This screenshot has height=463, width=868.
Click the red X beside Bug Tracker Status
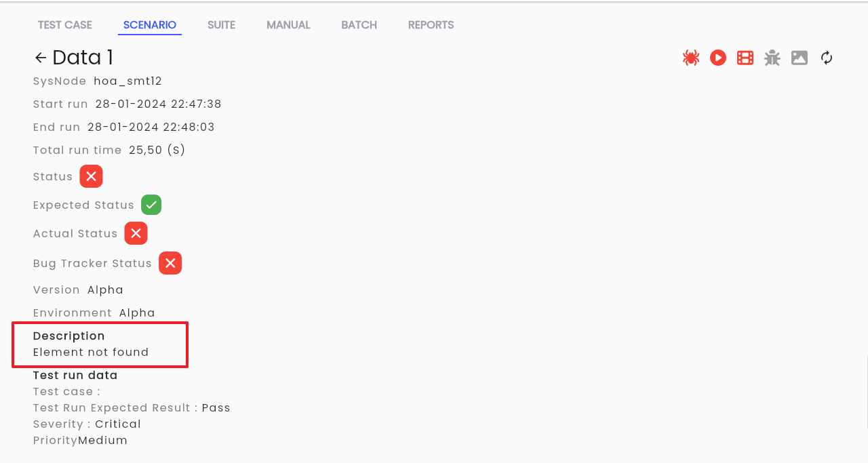[170, 263]
